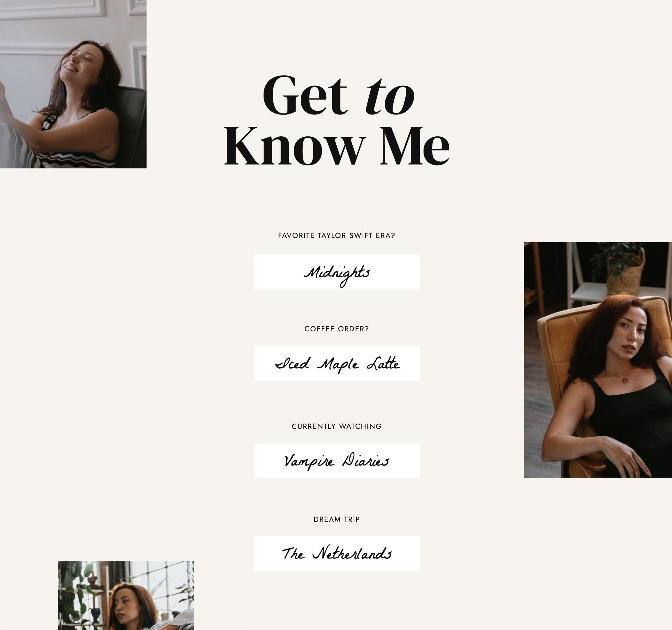Click the 'Vampire Diaries' answer box

coord(337,461)
